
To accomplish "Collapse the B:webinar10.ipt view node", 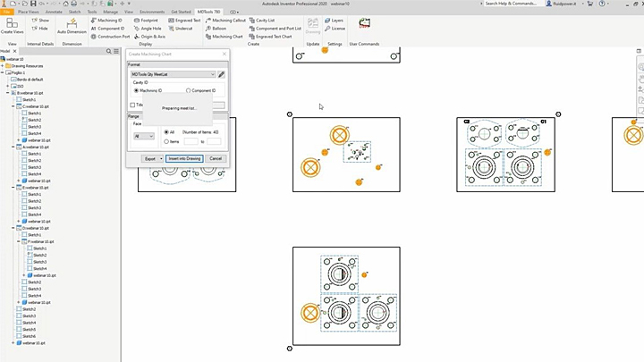I will click(8, 93).
